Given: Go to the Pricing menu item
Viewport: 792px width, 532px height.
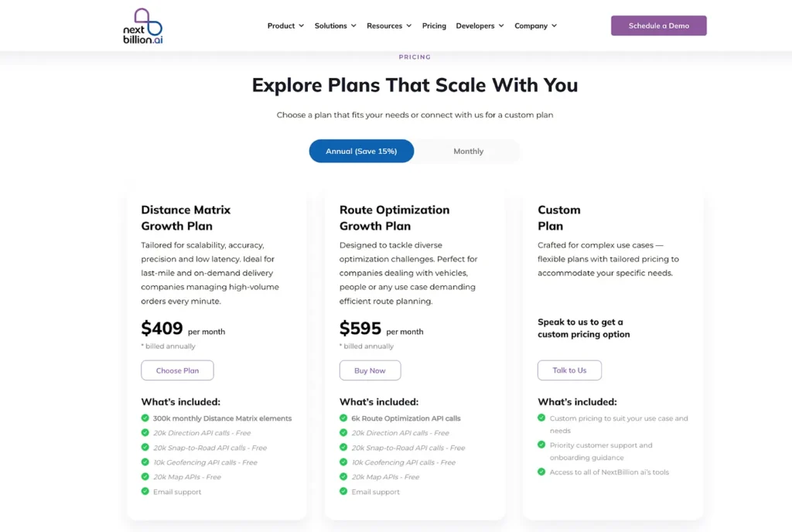Looking at the screenshot, I should (434, 26).
